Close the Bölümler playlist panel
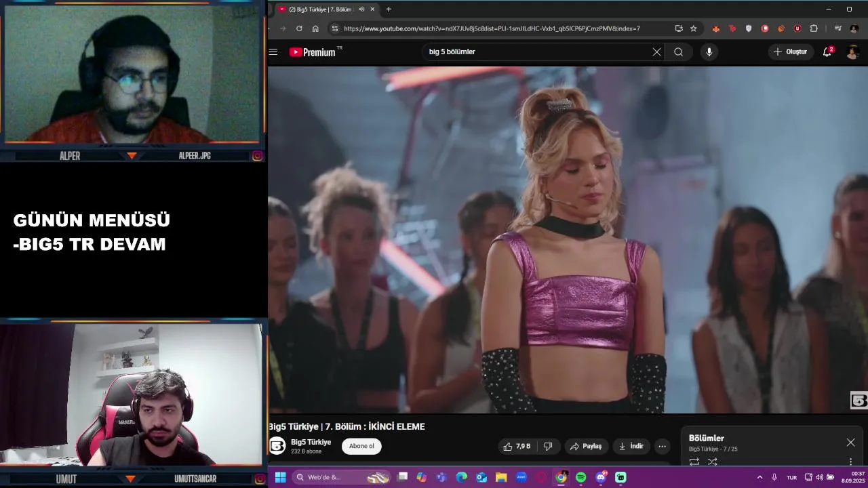The width and height of the screenshot is (868, 488). click(x=850, y=443)
